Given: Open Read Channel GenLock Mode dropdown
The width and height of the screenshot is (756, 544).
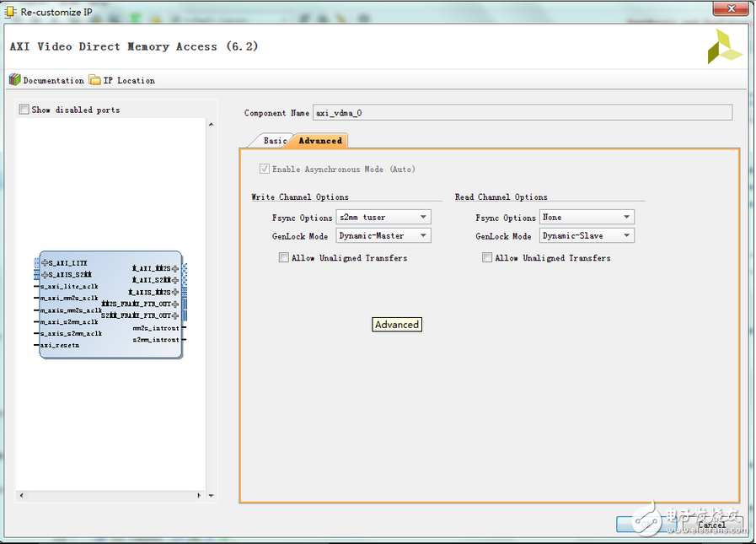Looking at the screenshot, I should (587, 236).
